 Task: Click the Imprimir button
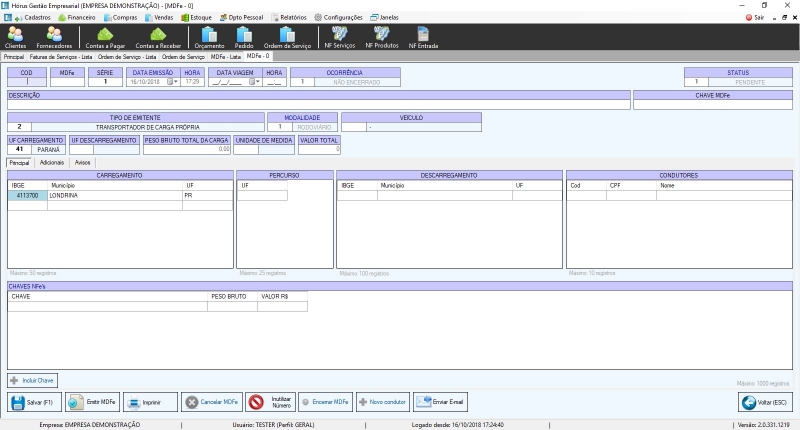pos(151,402)
